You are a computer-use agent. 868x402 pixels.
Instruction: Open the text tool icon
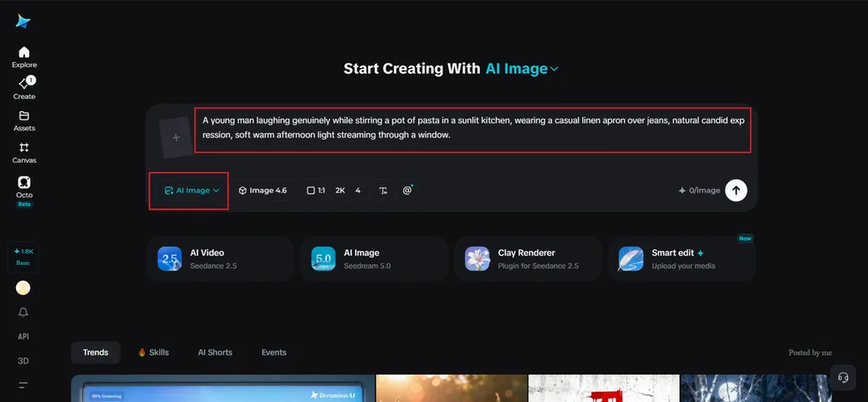tap(383, 191)
